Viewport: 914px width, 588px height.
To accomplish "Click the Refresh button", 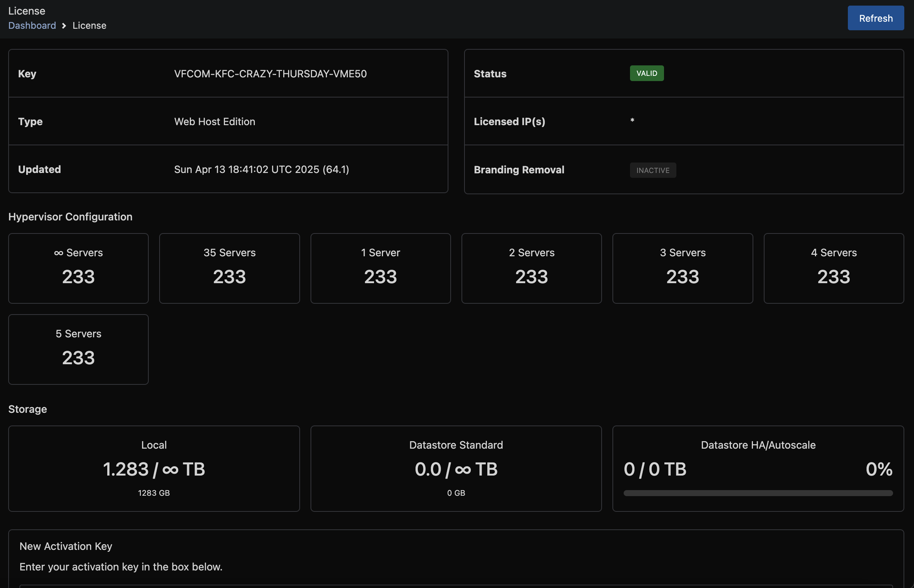I will pos(876,18).
